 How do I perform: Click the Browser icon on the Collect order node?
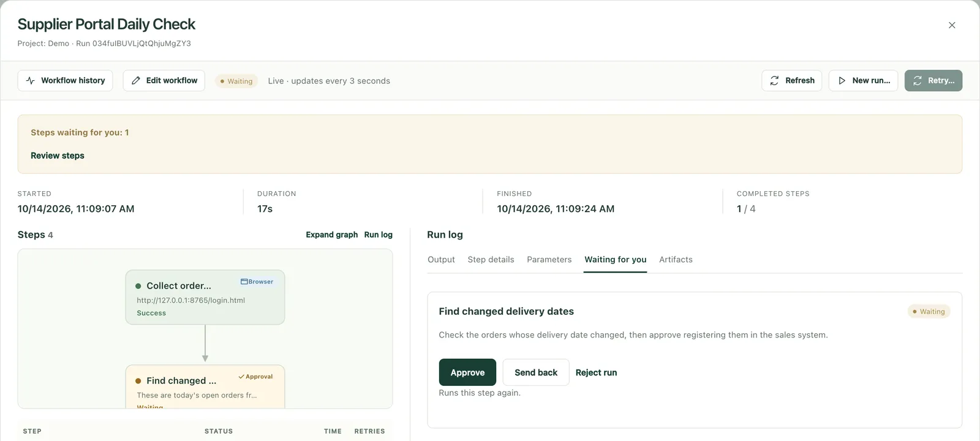(x=244, y=282)
